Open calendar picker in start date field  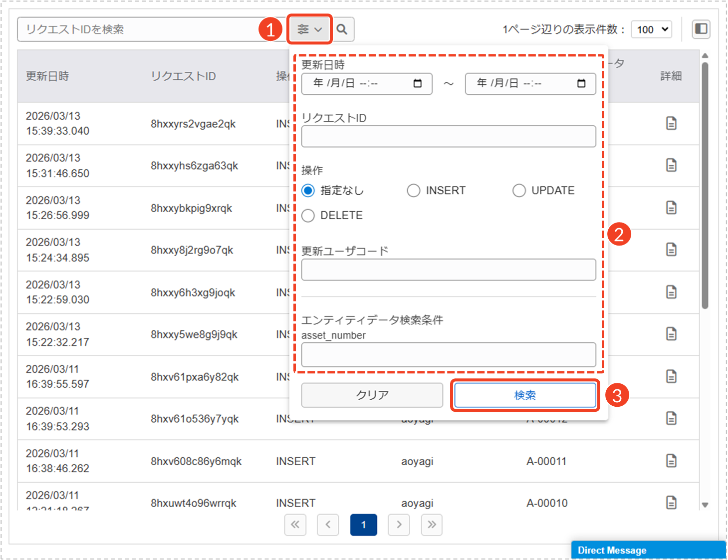coord(418,83)
